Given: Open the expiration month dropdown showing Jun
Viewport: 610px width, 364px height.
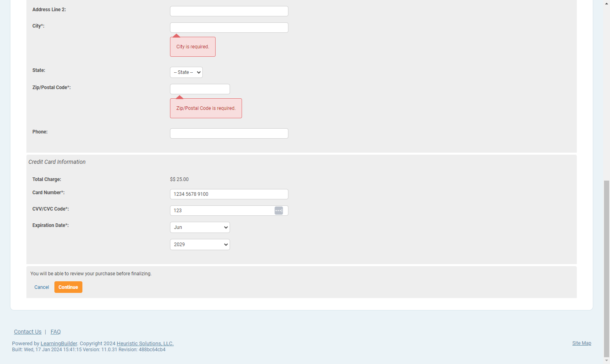Looking at the screenshot, I should (x=200, y=227).
